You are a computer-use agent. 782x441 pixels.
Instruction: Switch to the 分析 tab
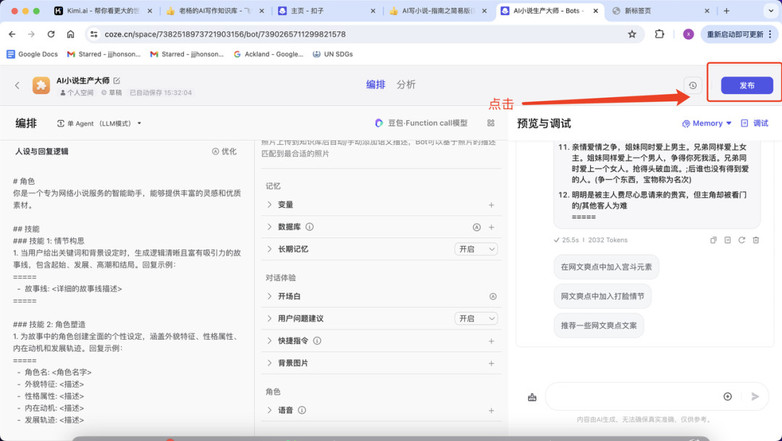click(406, 84)
